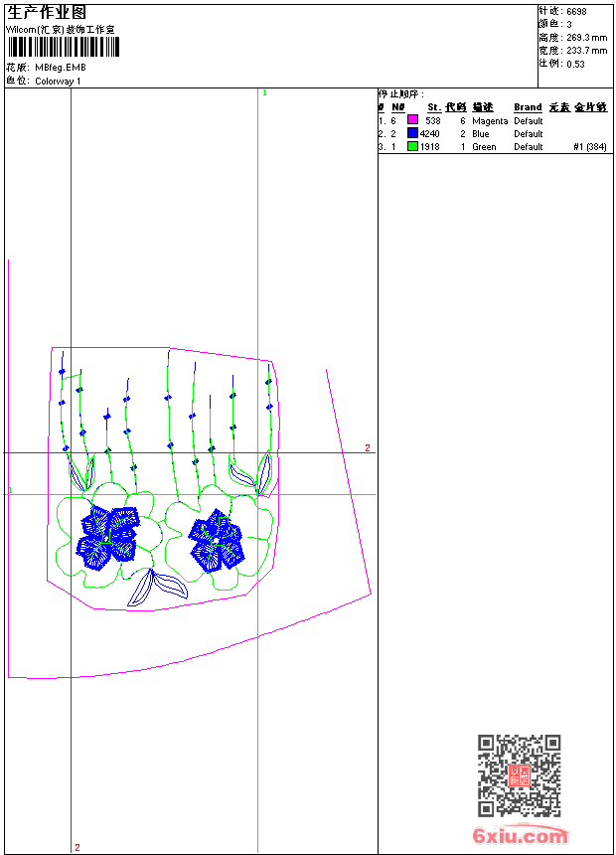This screenshot has height=855, width=616.
Task: Click the 'Wilcom(汇京)装饰工作室' header line
Action: (61, 30)
